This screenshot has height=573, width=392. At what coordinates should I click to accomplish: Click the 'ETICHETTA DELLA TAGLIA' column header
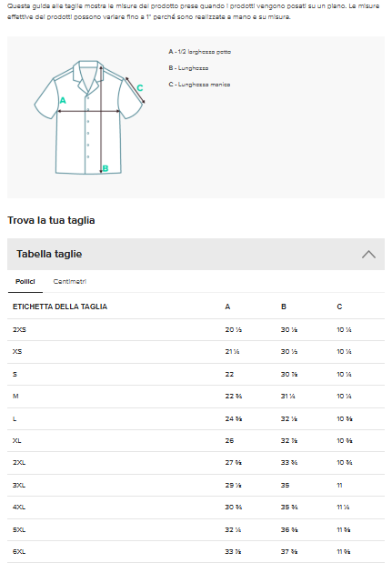(x=60, y=307)
